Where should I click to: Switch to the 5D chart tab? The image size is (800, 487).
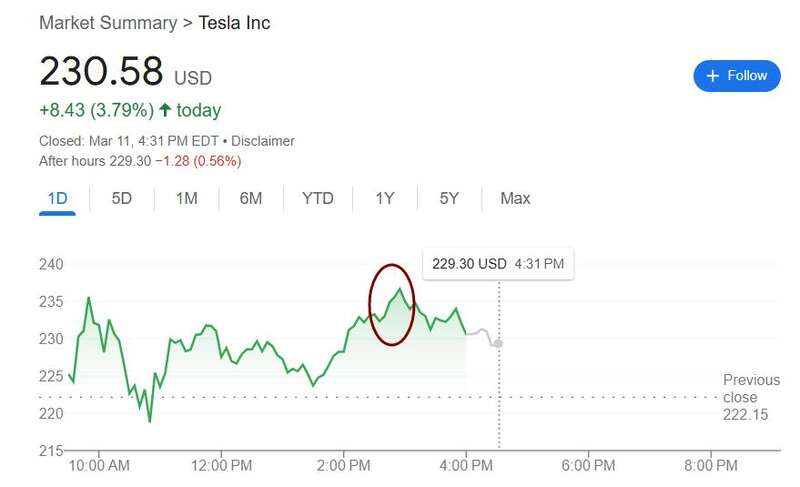122,198
